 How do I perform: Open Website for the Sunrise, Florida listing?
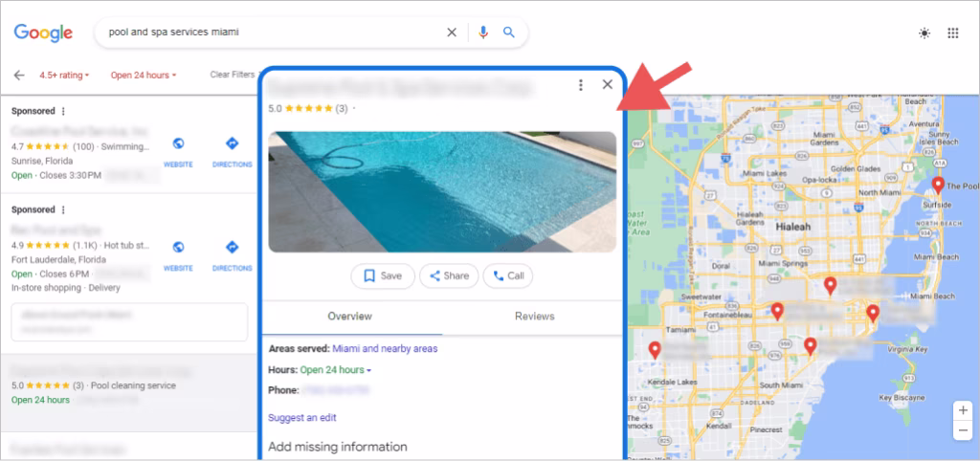(178, 152)
